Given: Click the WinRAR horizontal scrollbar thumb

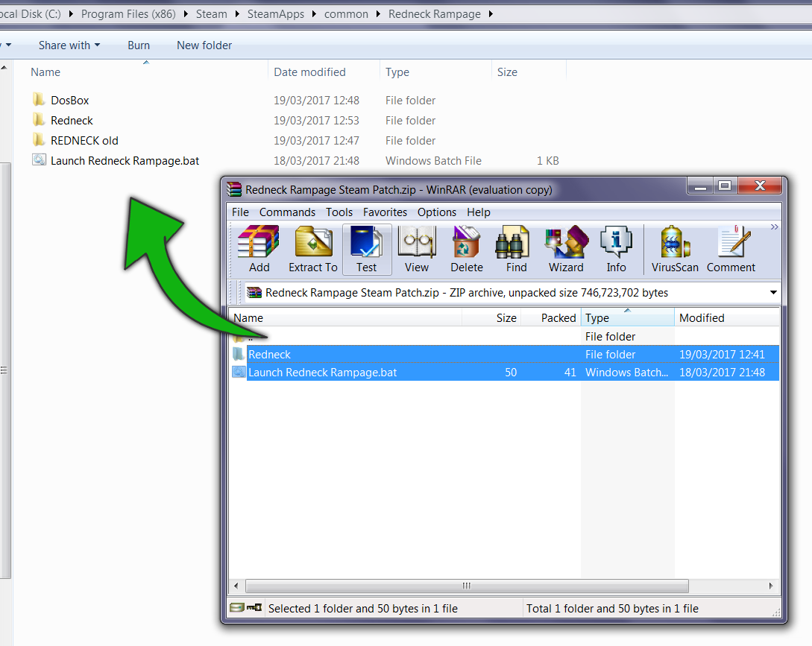Looking at the screenshot, I should pos(467,586).
